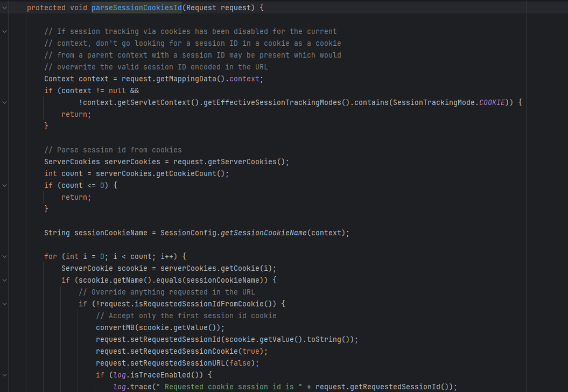Click setRequestedSessionCookie(true) call
Viewport: 568px width, 392px height.
pos(197,352)
